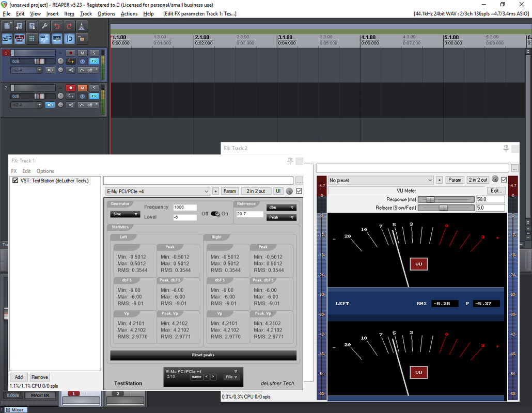
Task: Toggle the locking padlock toolbar icon
Action: pyautogui.click(x=82, y=39)
